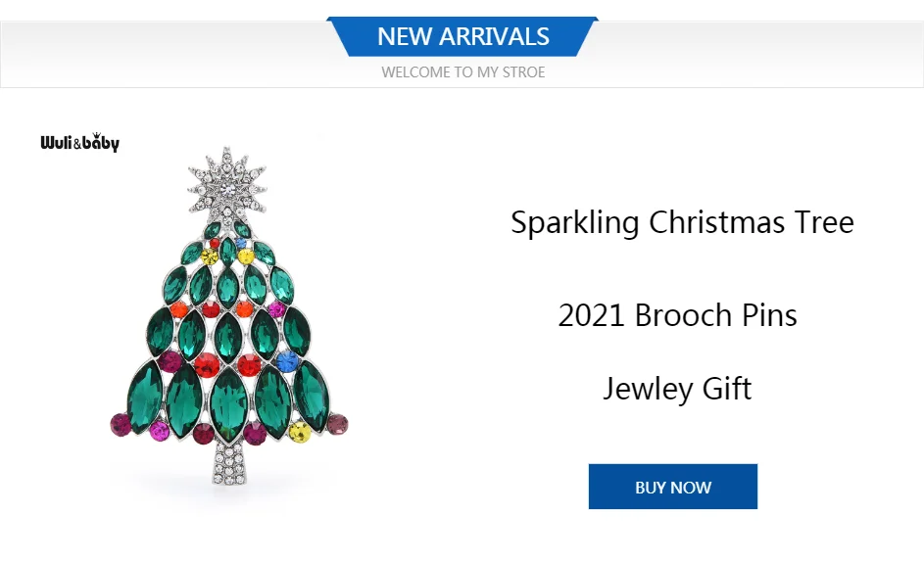Click the far-left magenta gem at tree base
The width and height of the screenshot is (924, 562).
[x=121, y=424]
